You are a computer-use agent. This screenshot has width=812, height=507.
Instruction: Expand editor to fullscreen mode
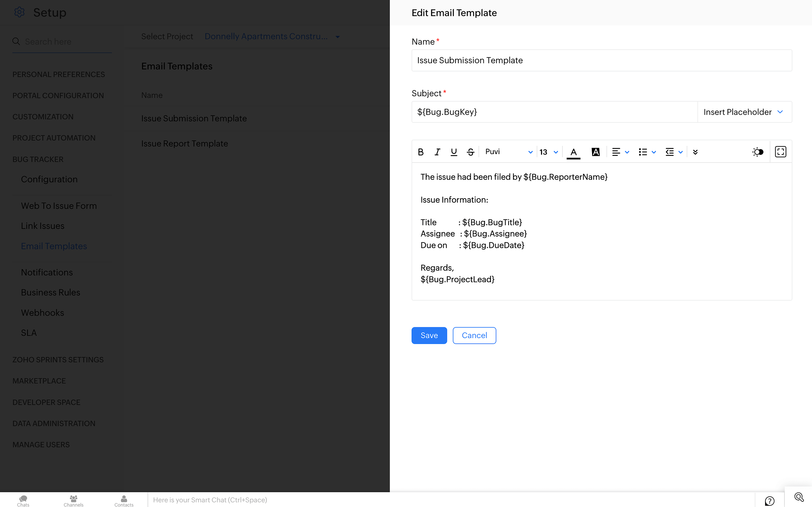[780, 152]
